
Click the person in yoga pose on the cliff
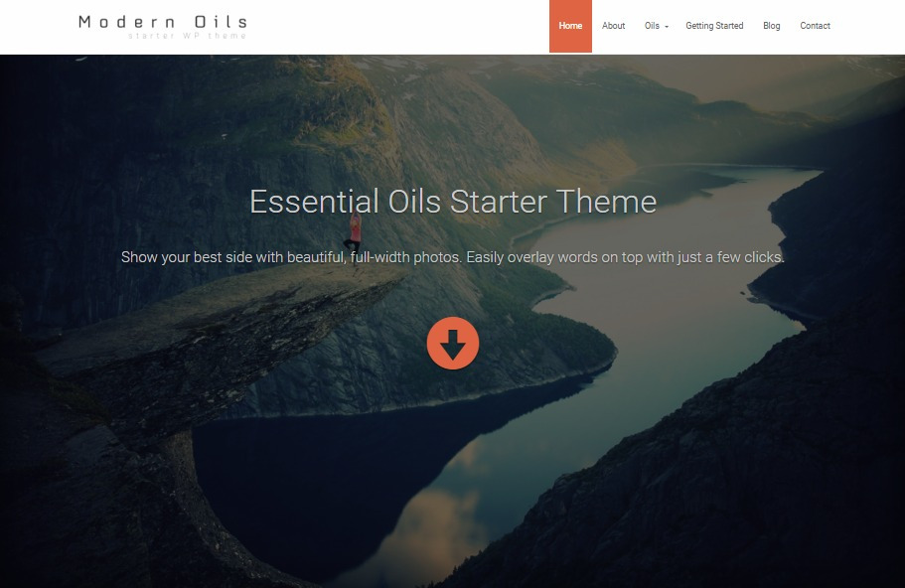[x=354, y=235]
